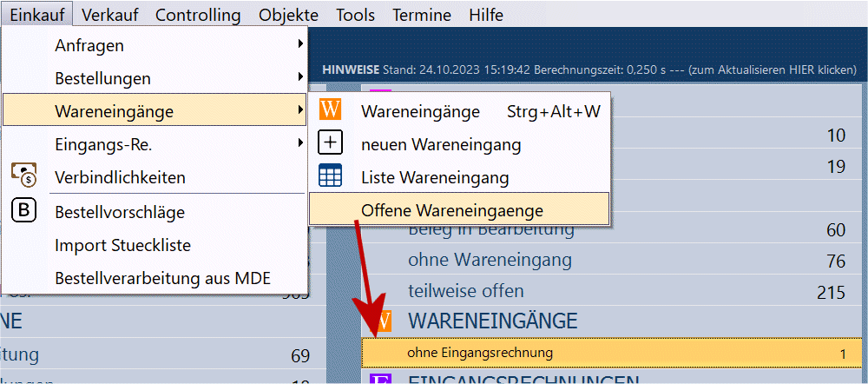Select the Eingangs-Re. menu entry
Screen dimensions: 868x384
(155, 144)
